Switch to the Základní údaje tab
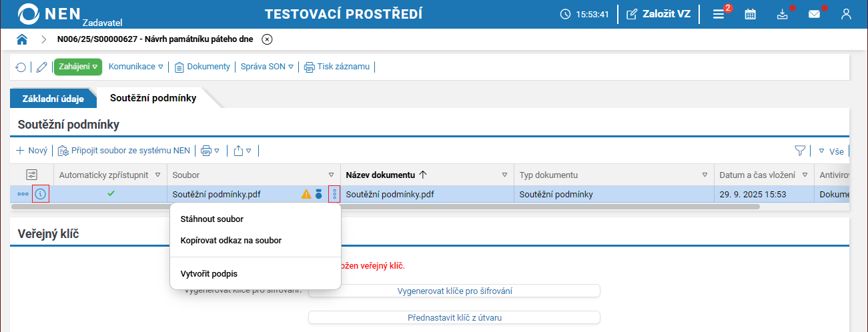This screenshot has height=332, width=868. pos(53,99)
